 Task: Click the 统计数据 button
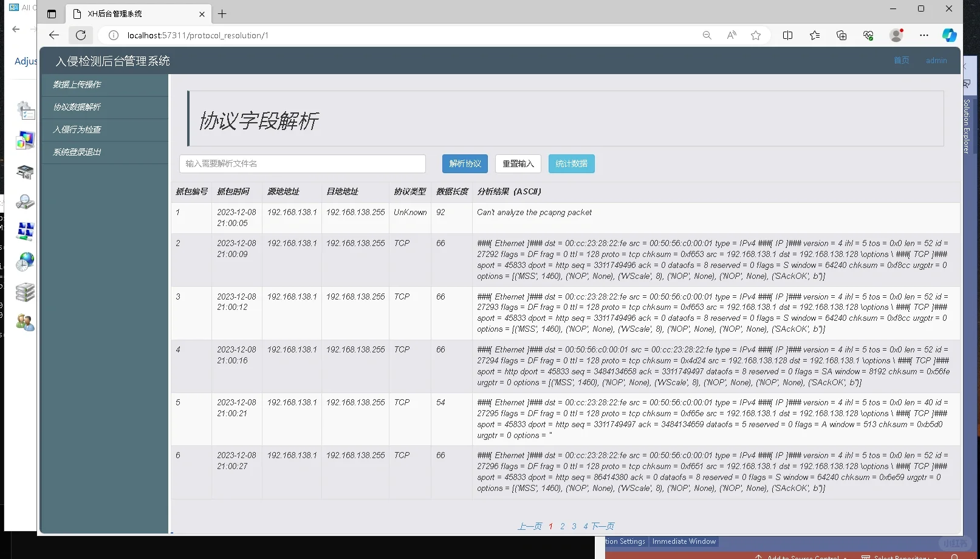(x=571, y=163)
